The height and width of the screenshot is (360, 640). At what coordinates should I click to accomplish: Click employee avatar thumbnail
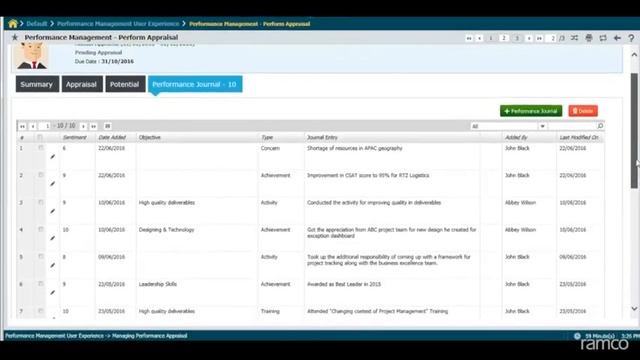(32, 57)
